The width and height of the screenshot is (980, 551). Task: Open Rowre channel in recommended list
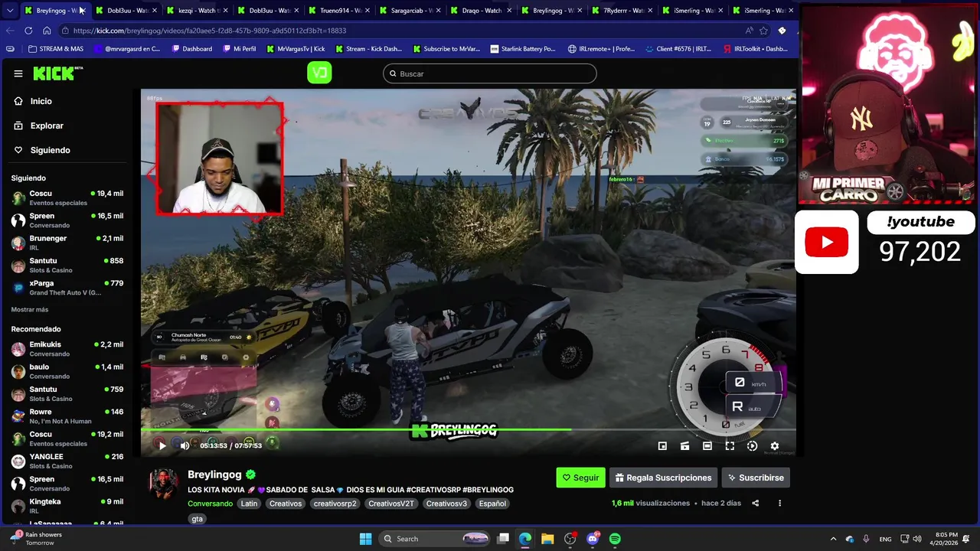67,416
